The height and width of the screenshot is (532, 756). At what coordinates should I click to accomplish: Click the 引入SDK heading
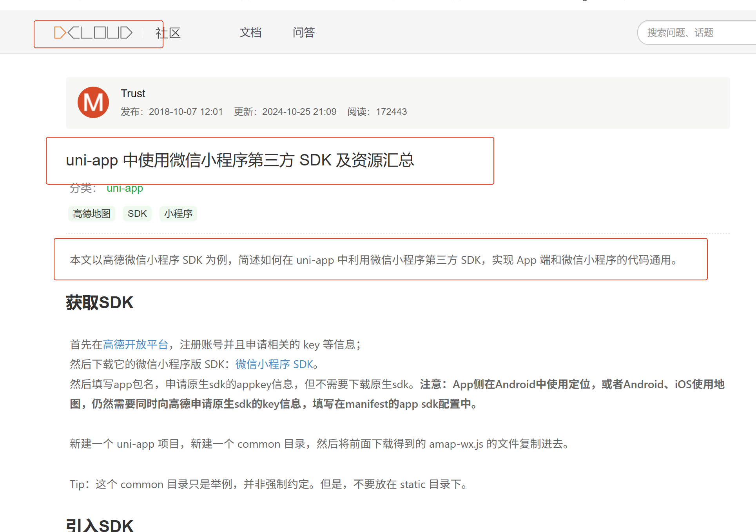pos(100,525)
